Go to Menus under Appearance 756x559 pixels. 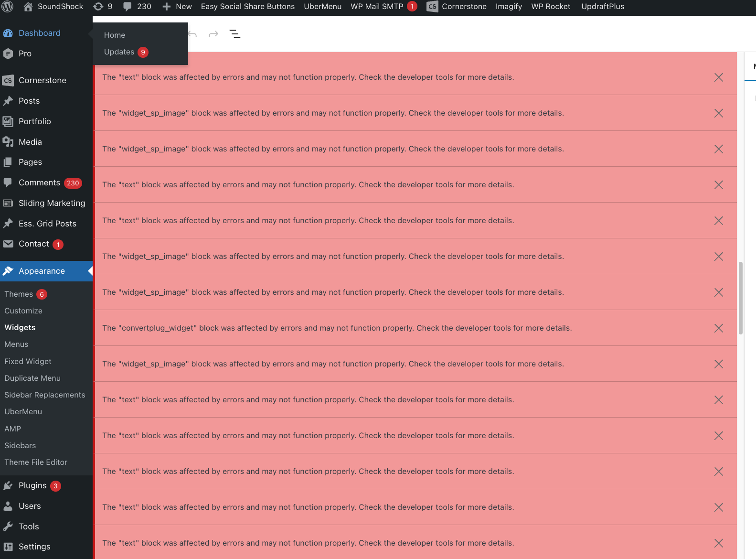pyautogui.click(x=16, y=344)
